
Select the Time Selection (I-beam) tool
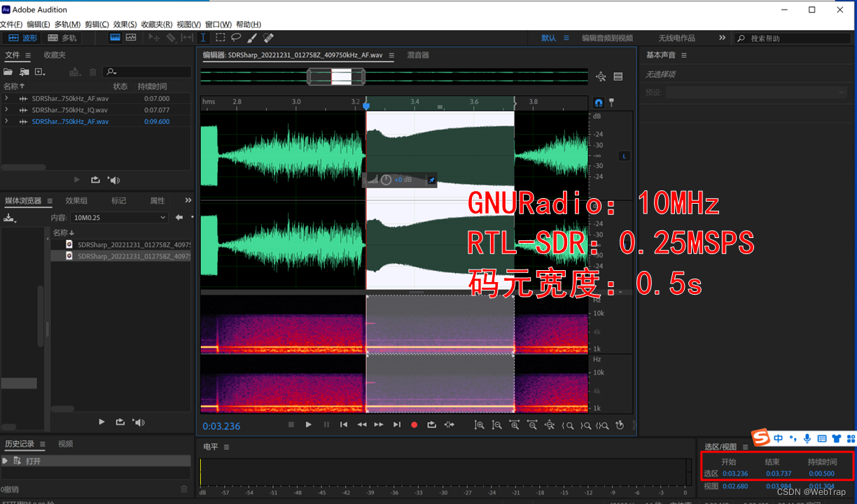coord(203,38)
